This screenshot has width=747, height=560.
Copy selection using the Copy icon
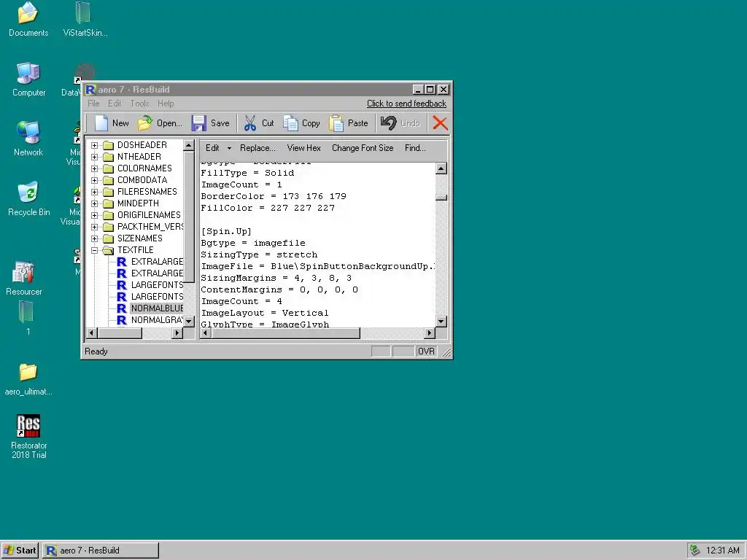(290, 122)
